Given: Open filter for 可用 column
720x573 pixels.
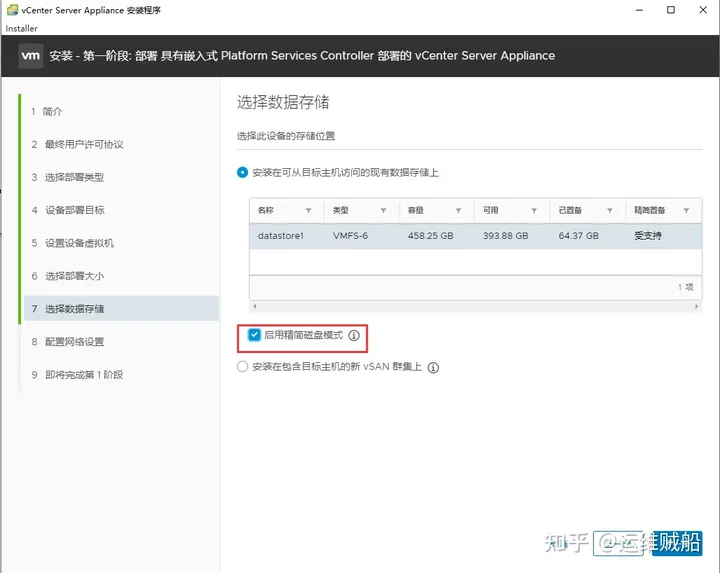Looking at the screenshot, I should pos(534,211).
